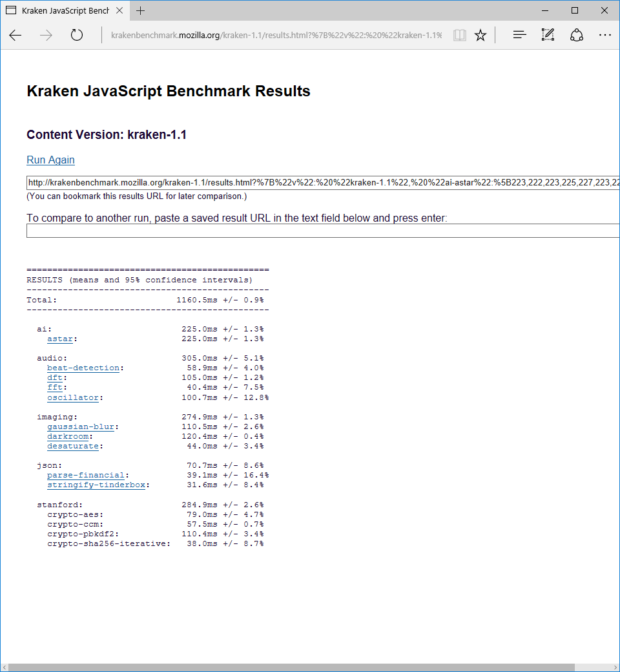Focus the empty compare URL field
This screenshot has width=620, height=672.
tap(323, 231)
